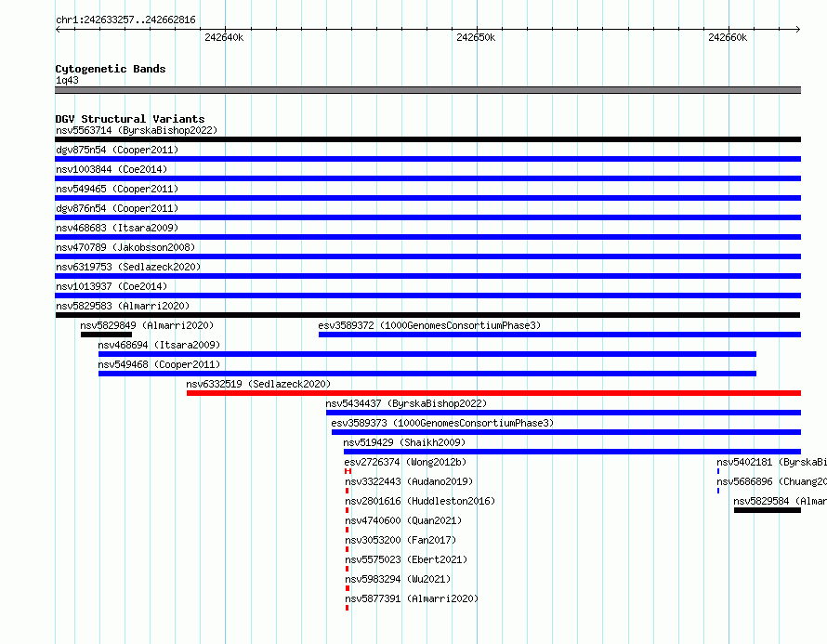827x644 pixels.
Task: Open nsv5686896 (Chuang) label at right
Action: [x=771, y=481]
